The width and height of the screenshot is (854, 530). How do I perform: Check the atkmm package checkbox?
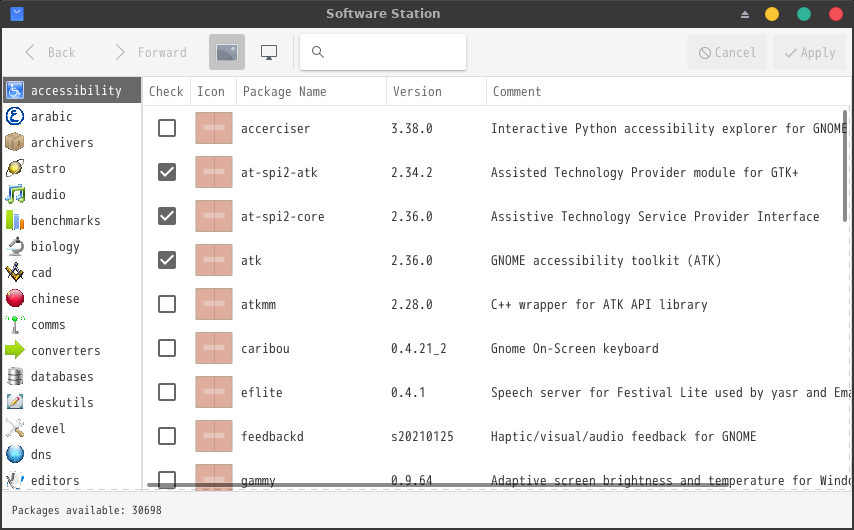click(x=167, y=304)
